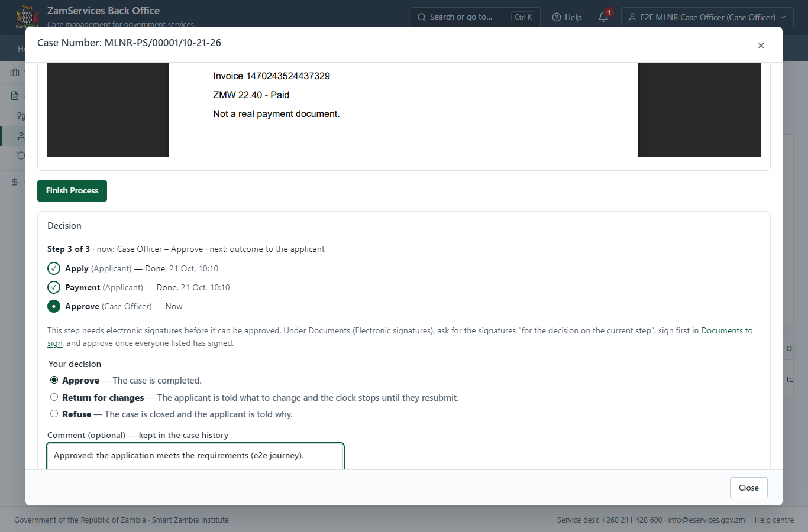Viewport: 808px width, 532px height.
Task: Click the document icon in the background sidebar
Action: (15, 96)
